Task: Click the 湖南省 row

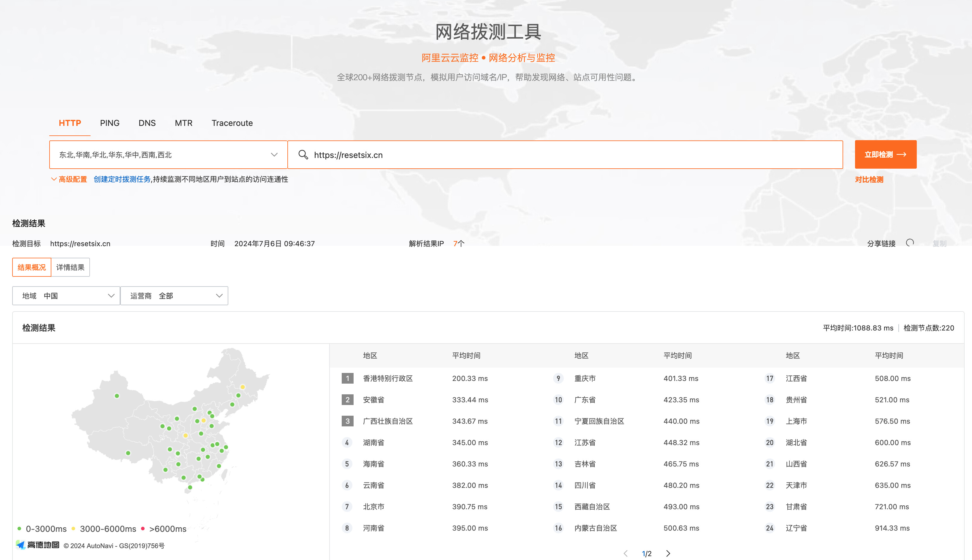Action: (x=435, y=442)
